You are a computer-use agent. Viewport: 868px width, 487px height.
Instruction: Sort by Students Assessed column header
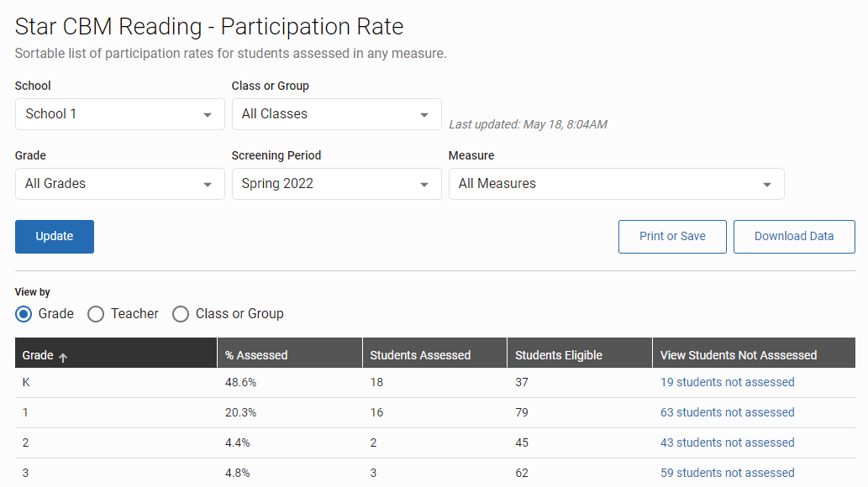435,353
